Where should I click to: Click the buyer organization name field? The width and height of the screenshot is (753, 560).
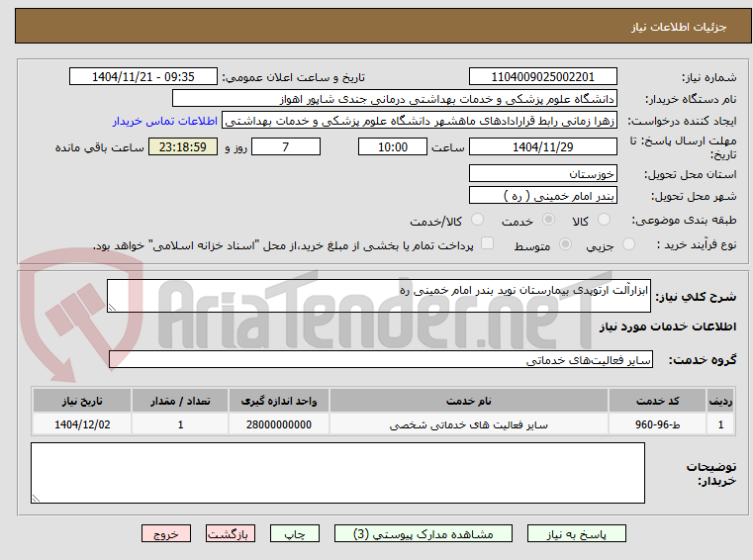[x=394, y=99]
